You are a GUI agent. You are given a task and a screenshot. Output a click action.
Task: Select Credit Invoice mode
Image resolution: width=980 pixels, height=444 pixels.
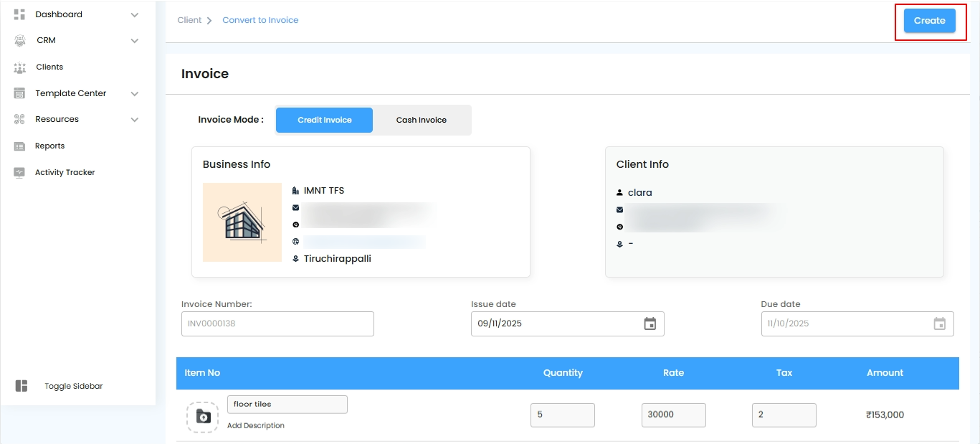pyautogui.click(x=325, y=120)
